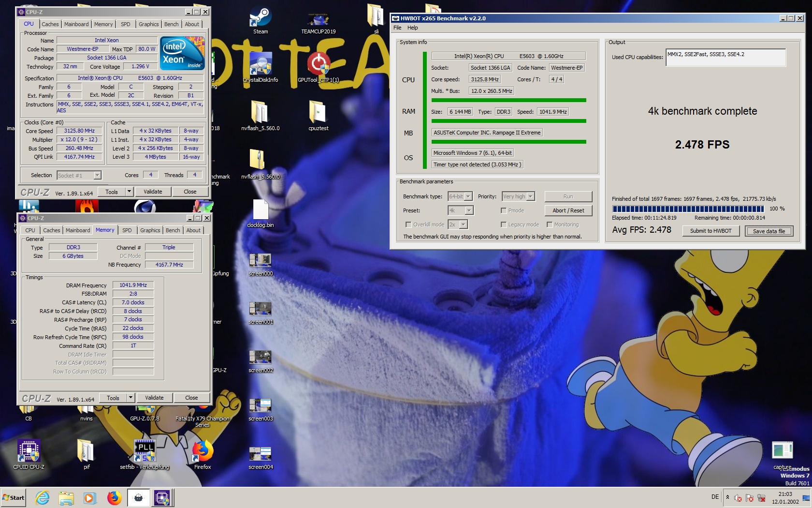Click Core Speed value 3125.80 MHz
Viewport: 812px width, 508px height.
coord(79,131)
